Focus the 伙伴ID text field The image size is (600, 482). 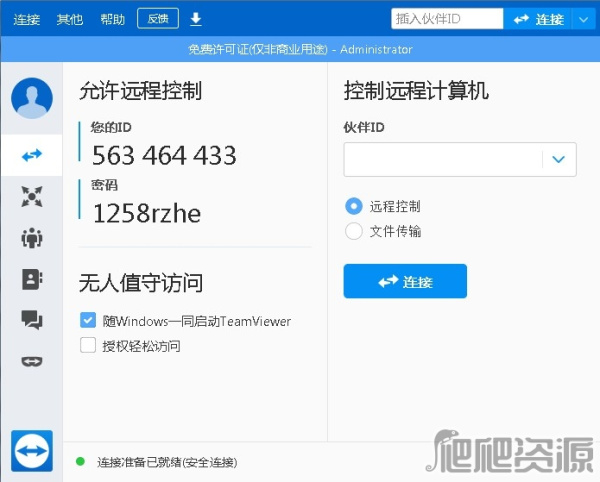point(443,159)
